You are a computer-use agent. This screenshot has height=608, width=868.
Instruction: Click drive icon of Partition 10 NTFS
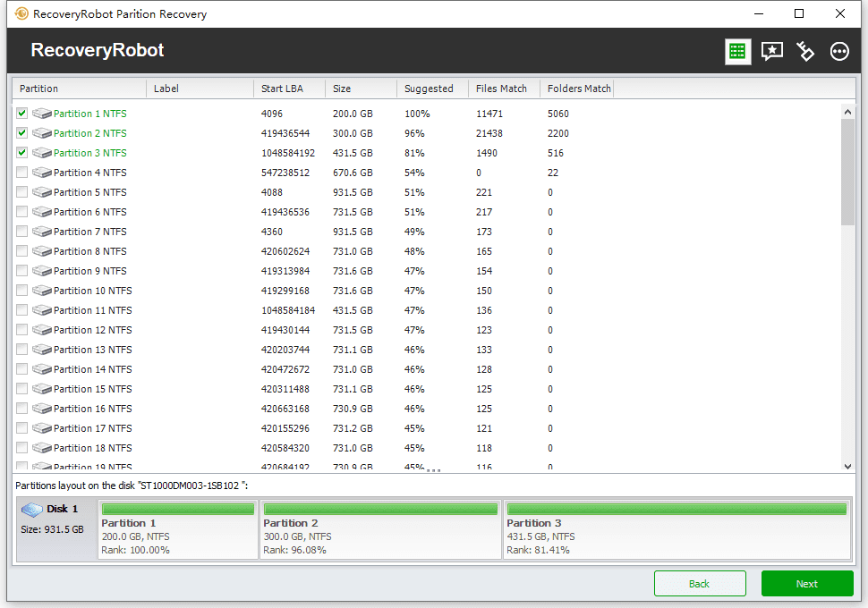[42, 291]
